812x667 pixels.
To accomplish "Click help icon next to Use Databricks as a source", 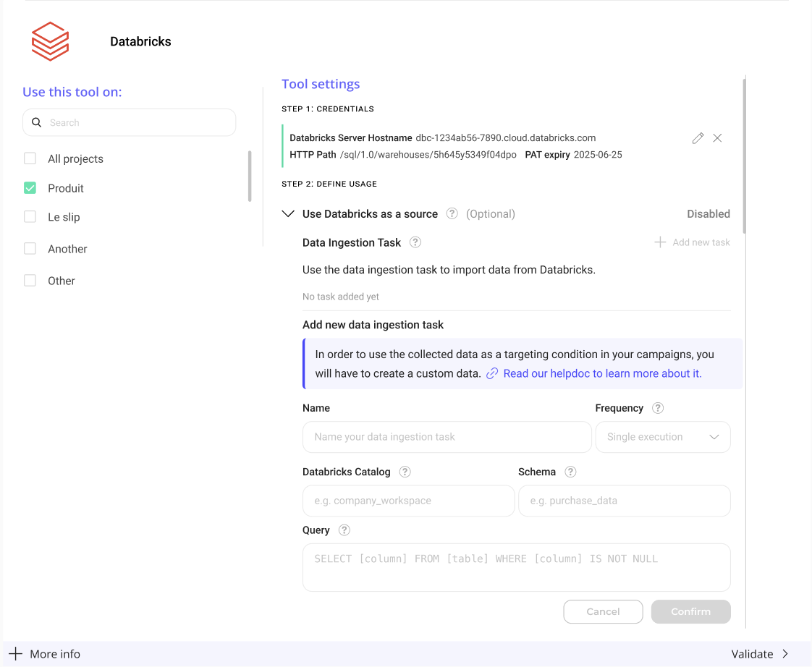I will (x=452, y=213).
